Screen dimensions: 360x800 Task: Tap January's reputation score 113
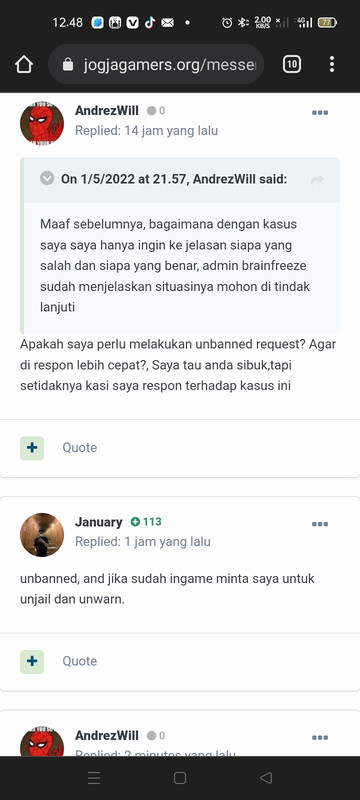point(146,521)
